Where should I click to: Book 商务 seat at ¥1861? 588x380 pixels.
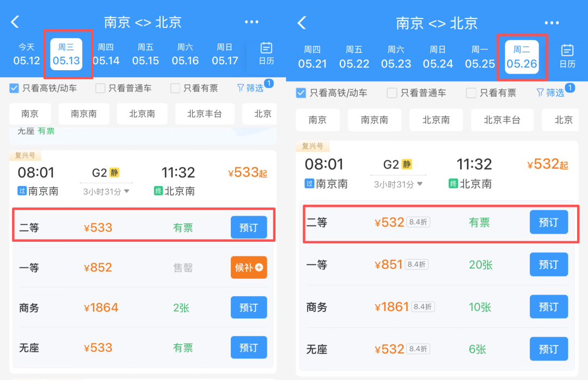point(549,307)
